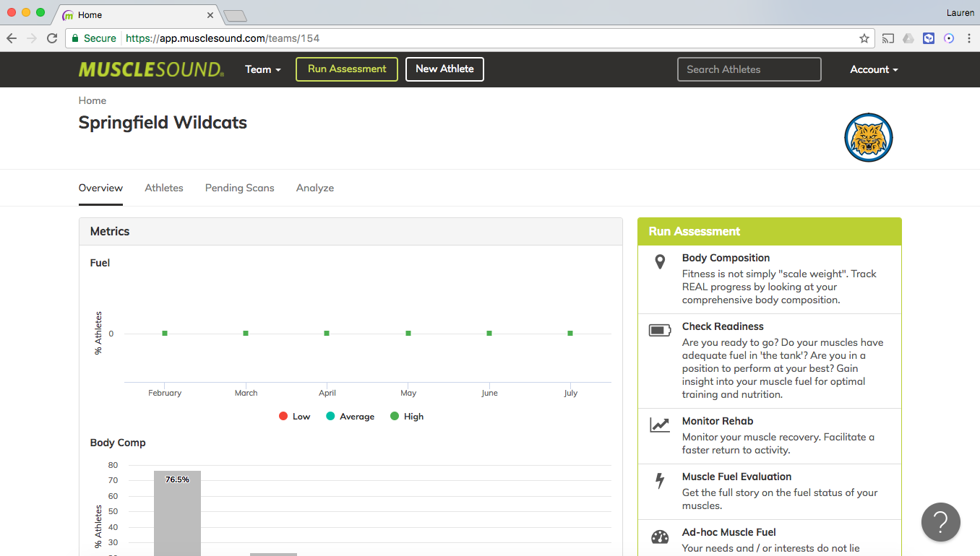Click the blue square extension icon
The image size is (980, 556).
pos(929,38)
